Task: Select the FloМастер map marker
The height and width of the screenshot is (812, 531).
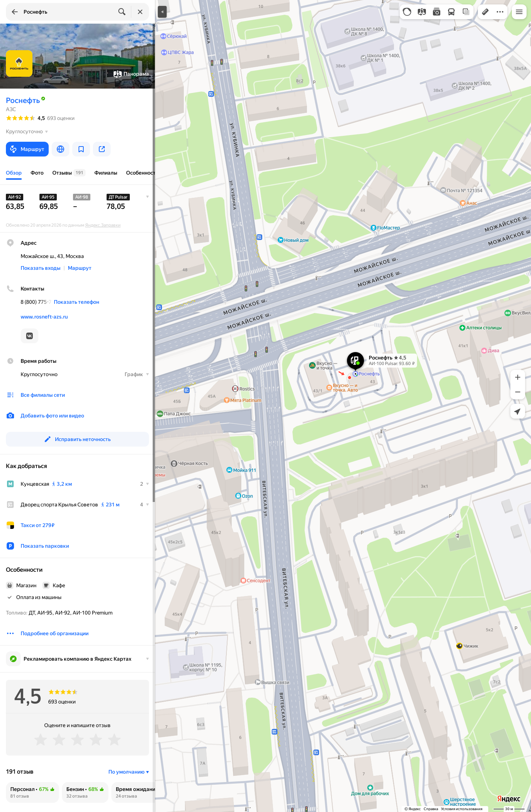Action: [373, 228]
